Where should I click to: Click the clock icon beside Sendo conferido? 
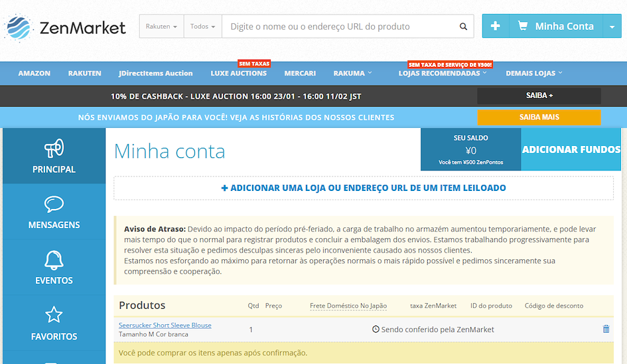pos(376,330)
